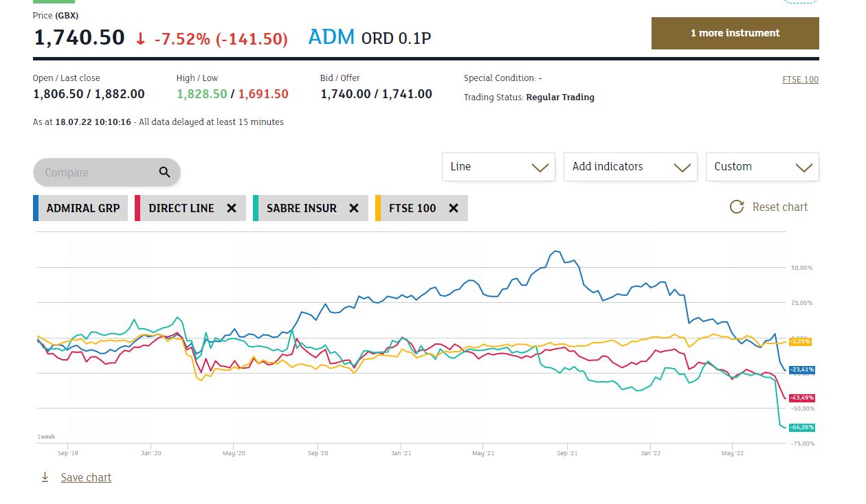Click the blue ADMIRAL GRP color bar
Image resolution: width=866 pixels, height=504 pixels.
coord(35,208)
